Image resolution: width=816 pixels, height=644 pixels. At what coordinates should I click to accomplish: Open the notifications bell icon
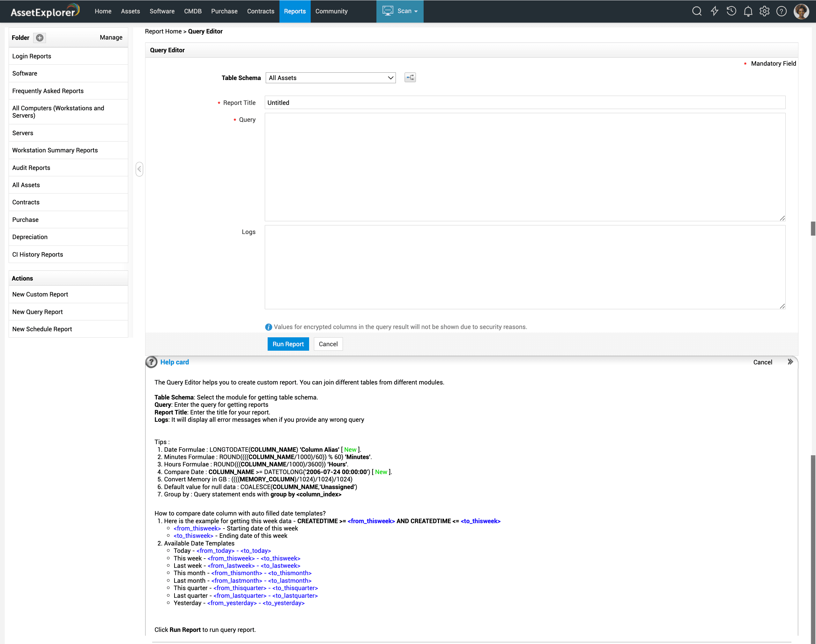pos(748,11)
